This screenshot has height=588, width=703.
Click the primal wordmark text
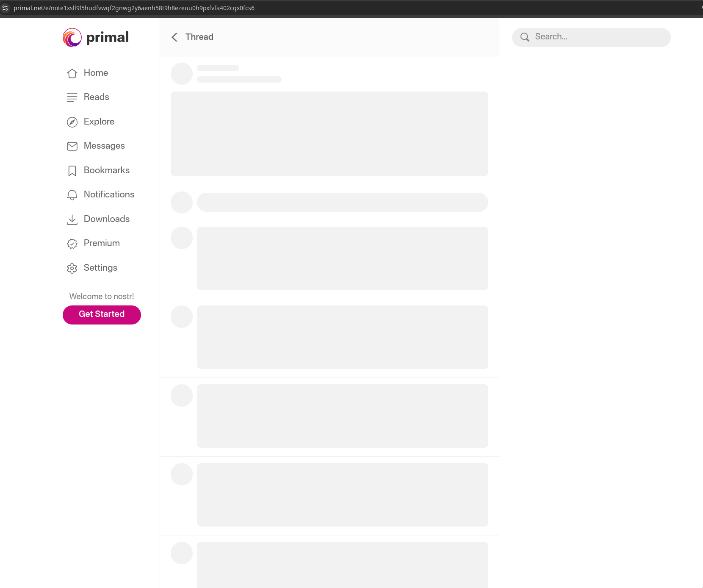coord(108,37)
